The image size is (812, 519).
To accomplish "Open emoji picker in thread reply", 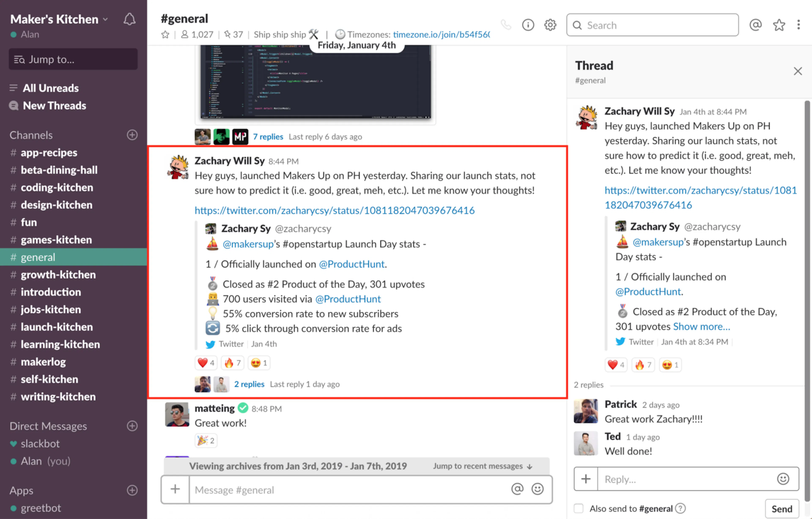I will click(783, 479).
